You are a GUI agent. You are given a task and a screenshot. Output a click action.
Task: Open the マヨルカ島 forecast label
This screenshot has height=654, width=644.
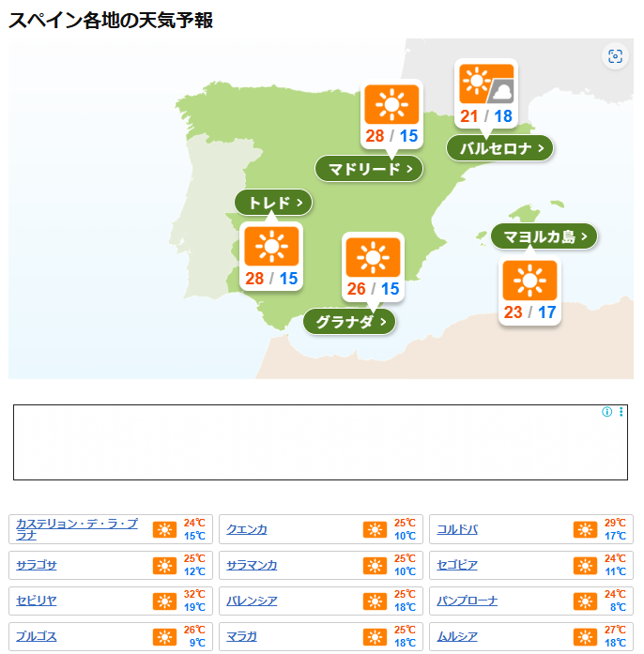(544, 236)
